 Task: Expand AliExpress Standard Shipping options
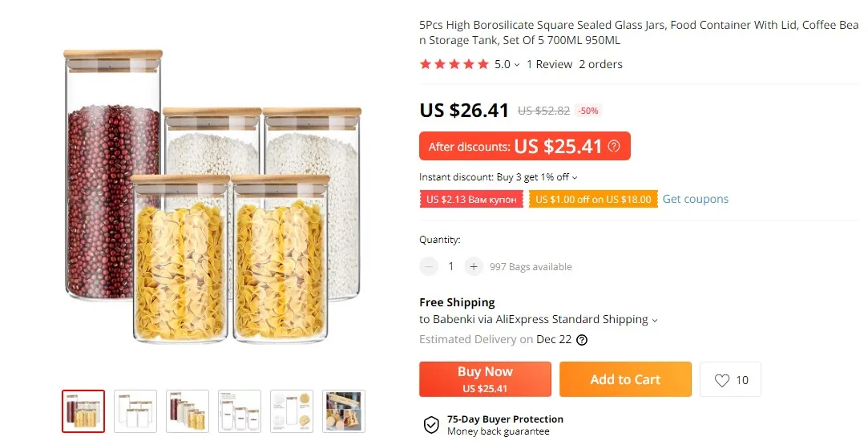(x=655, y=320)
